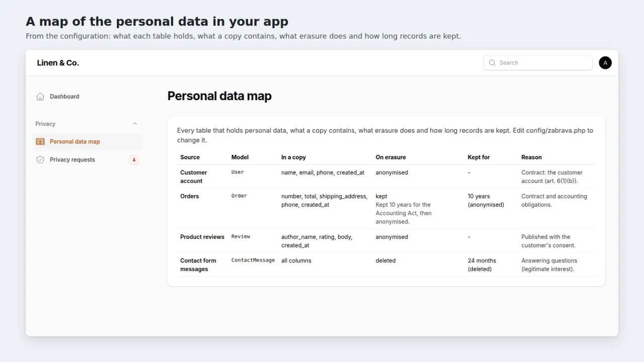Image resolution: width=644 pixels, height=362 pixels.
Task: Focus the Search input field
Action: point(538,63)
